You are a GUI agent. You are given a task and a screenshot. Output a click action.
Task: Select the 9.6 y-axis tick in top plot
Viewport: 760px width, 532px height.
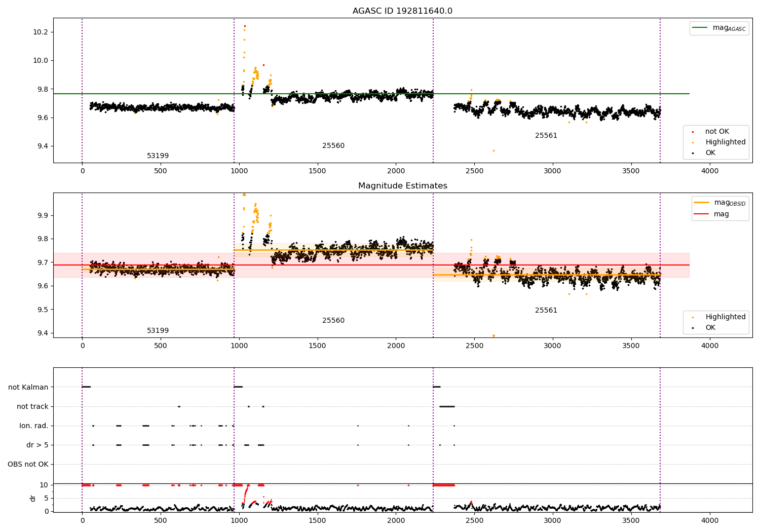43,118
